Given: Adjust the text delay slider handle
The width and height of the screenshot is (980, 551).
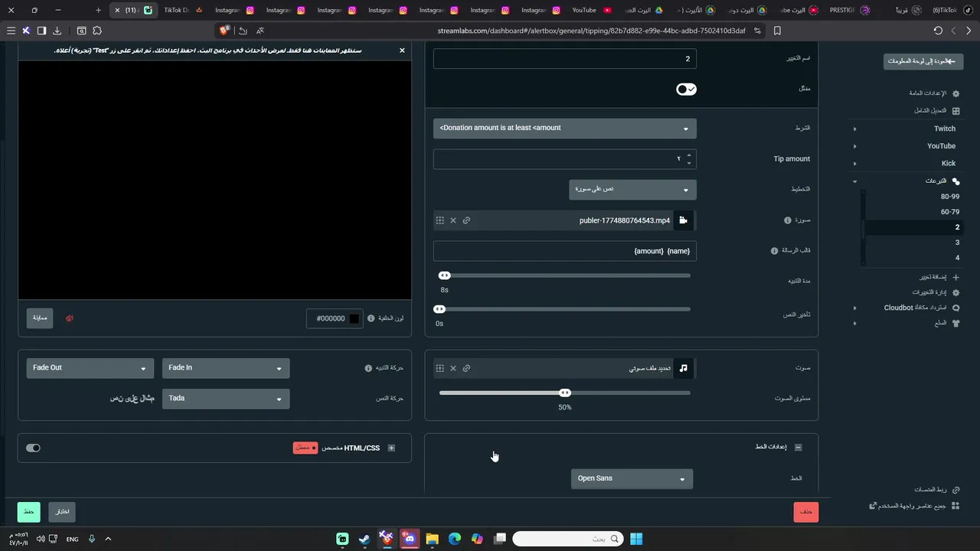Looking at the screenshot, I should click(439, 309).
